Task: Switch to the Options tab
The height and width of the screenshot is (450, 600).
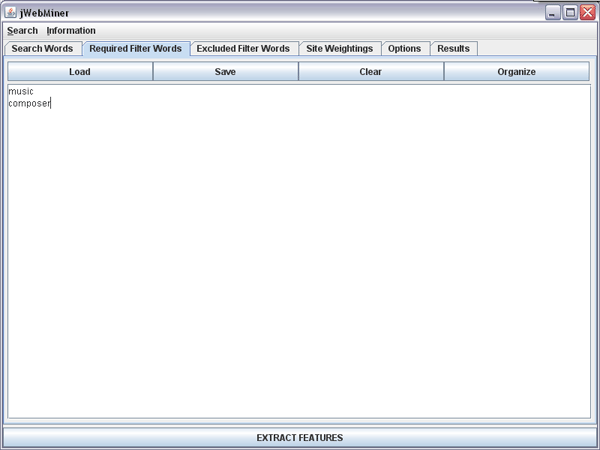Action: pyautogui.click(x=404, y=48)
